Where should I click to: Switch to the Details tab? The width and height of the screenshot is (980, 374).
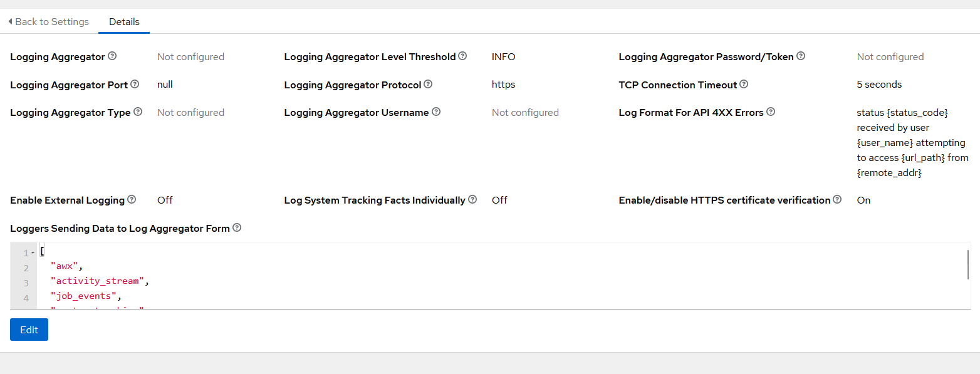click(x=124, y=22)
